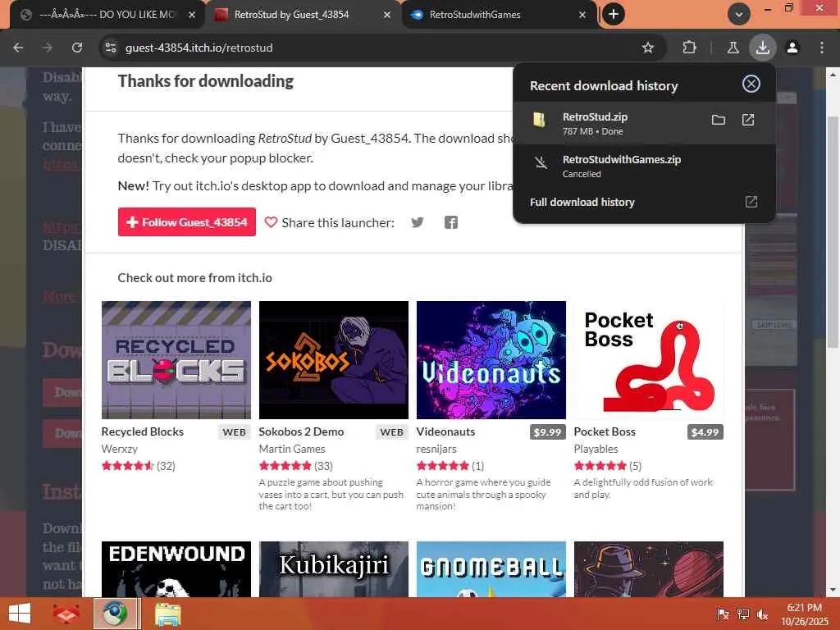Click the $9.99 Videonauts price tag

coord(547,432)
